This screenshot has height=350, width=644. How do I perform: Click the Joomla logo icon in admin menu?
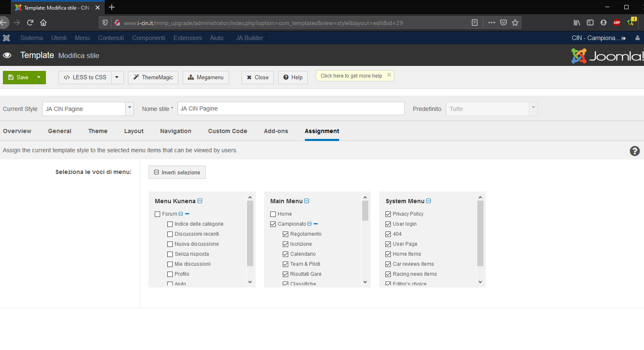click(x=6, y=38)
